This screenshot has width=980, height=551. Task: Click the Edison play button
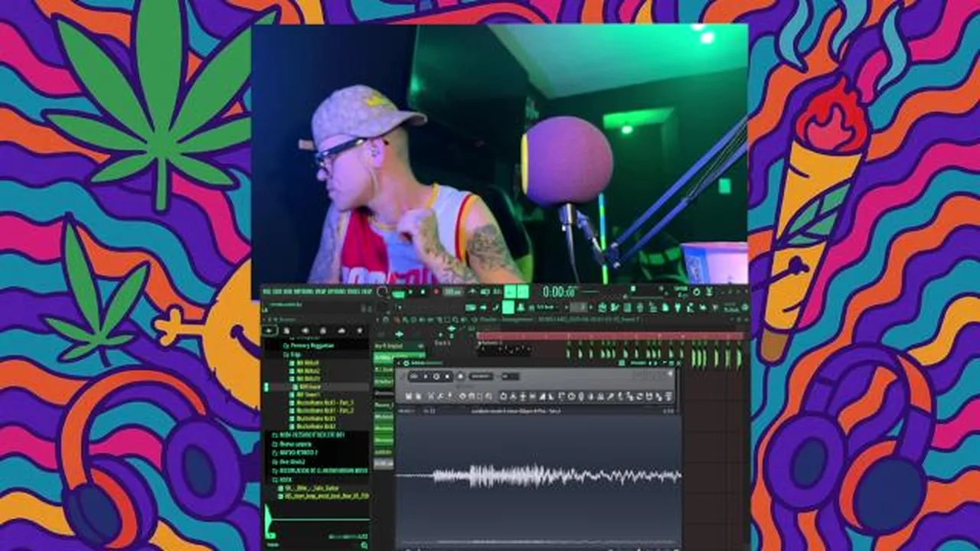point(426,376)
